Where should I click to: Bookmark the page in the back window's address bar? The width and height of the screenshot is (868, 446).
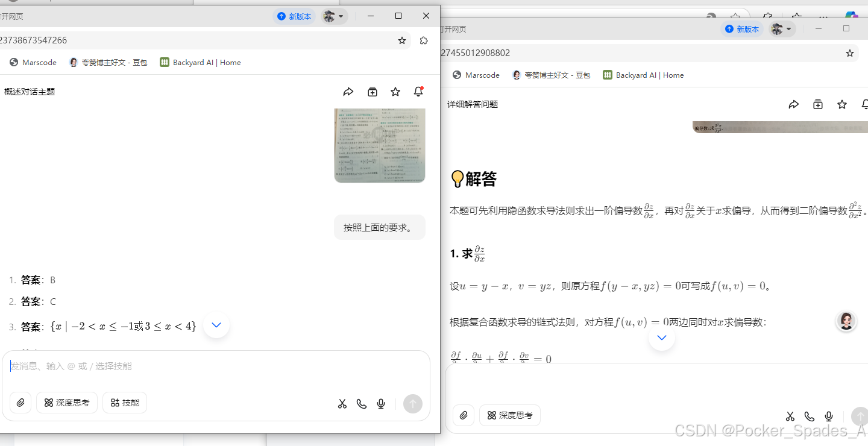850,53
